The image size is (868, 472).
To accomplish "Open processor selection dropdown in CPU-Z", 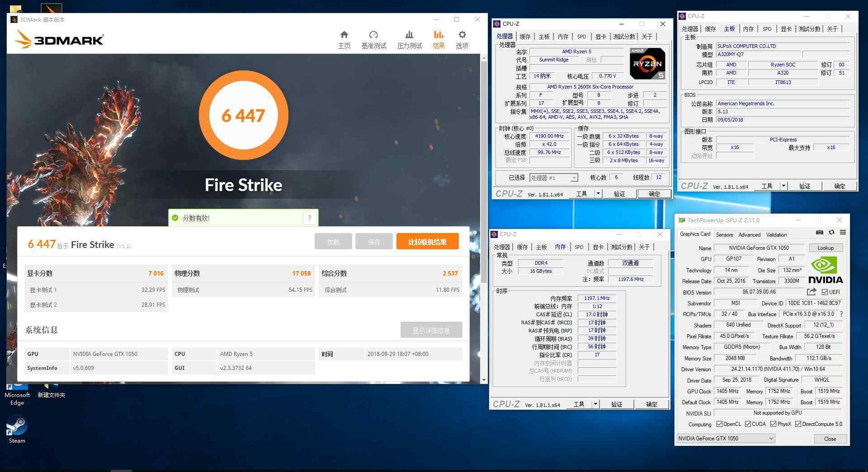I will coord(554,178).
